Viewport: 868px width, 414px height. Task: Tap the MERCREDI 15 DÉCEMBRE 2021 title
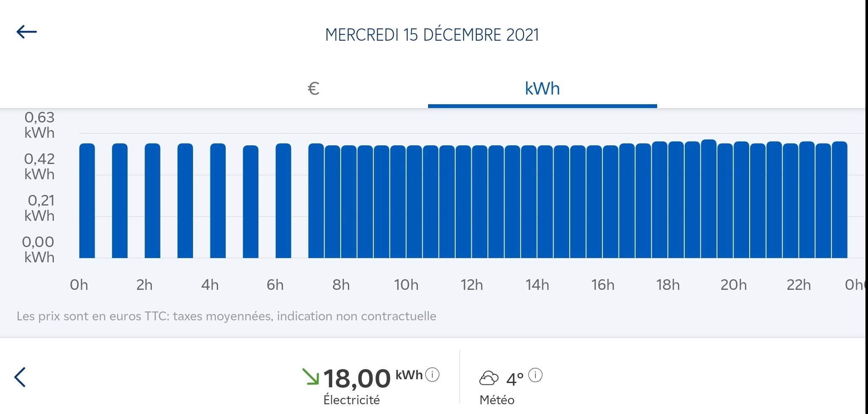(432, 35)
